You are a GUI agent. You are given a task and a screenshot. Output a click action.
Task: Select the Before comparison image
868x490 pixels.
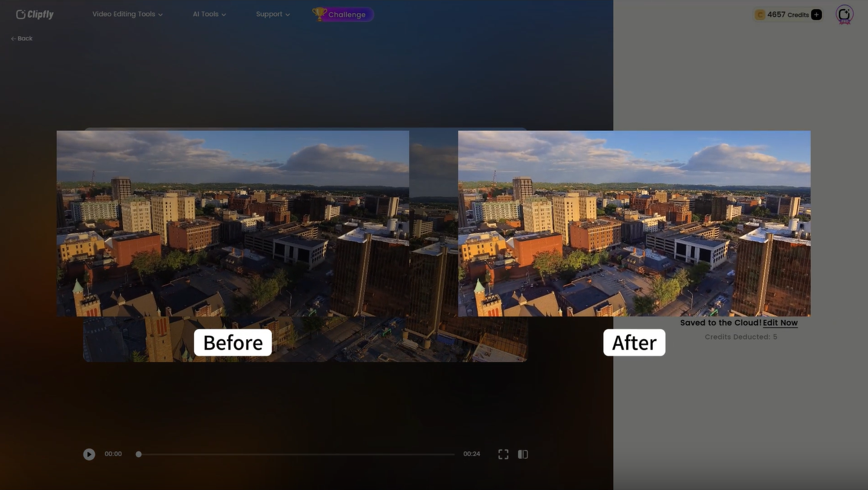(x=233, y=223)
